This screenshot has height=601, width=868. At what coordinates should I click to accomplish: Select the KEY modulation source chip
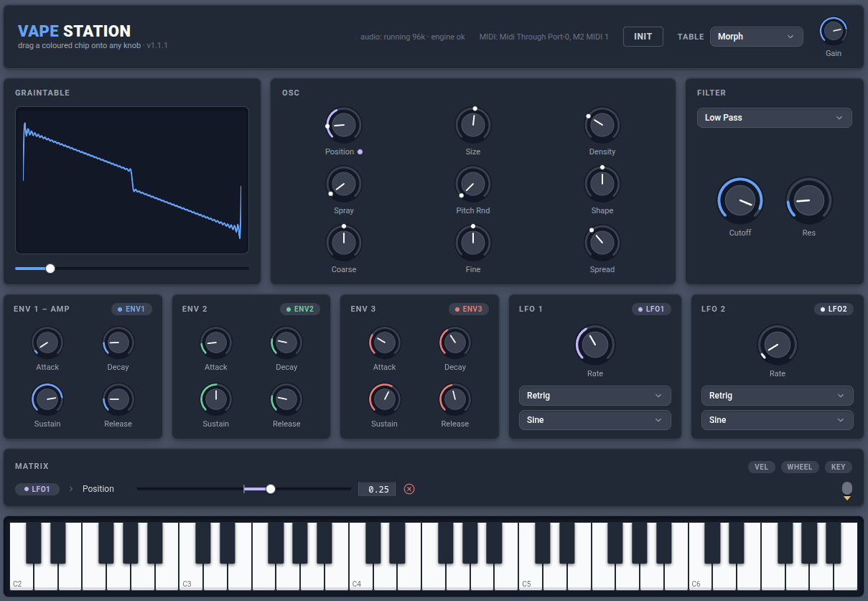[839, 467]
